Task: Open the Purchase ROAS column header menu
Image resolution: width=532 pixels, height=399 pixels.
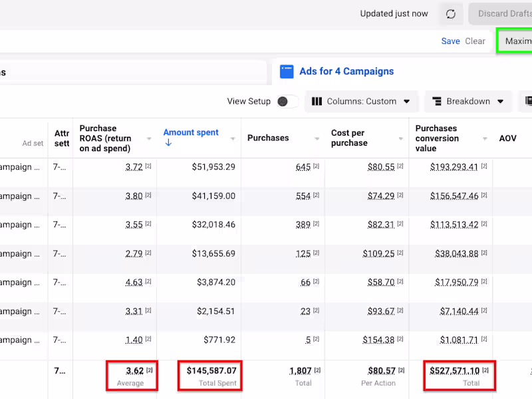Action: coord(149,138)
